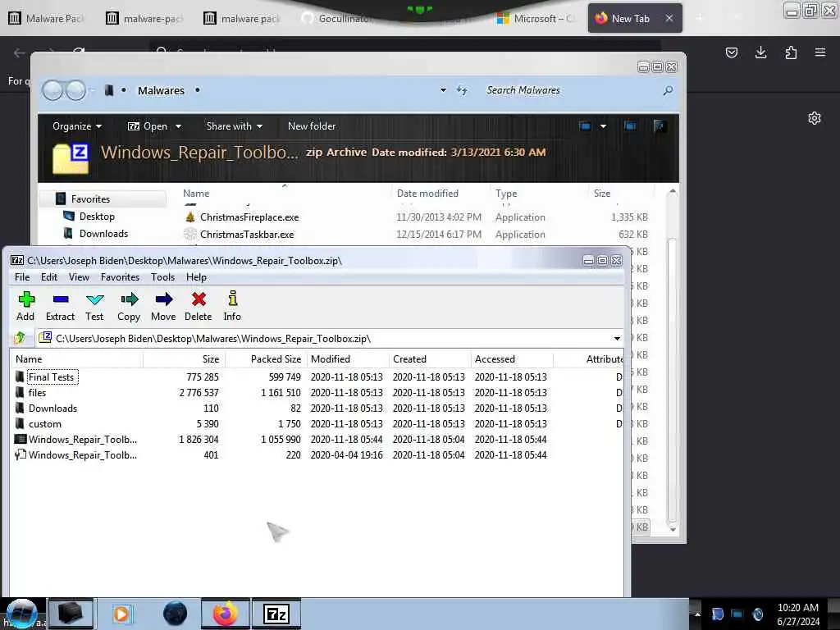This screenshot has height=630, width=840.
Task: Delete selection with the red X icon
Action: click(x=199, y=306)
